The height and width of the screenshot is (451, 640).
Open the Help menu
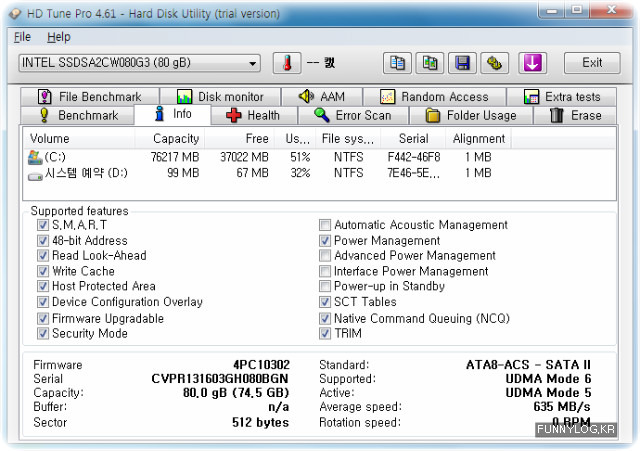click(59, 37)
